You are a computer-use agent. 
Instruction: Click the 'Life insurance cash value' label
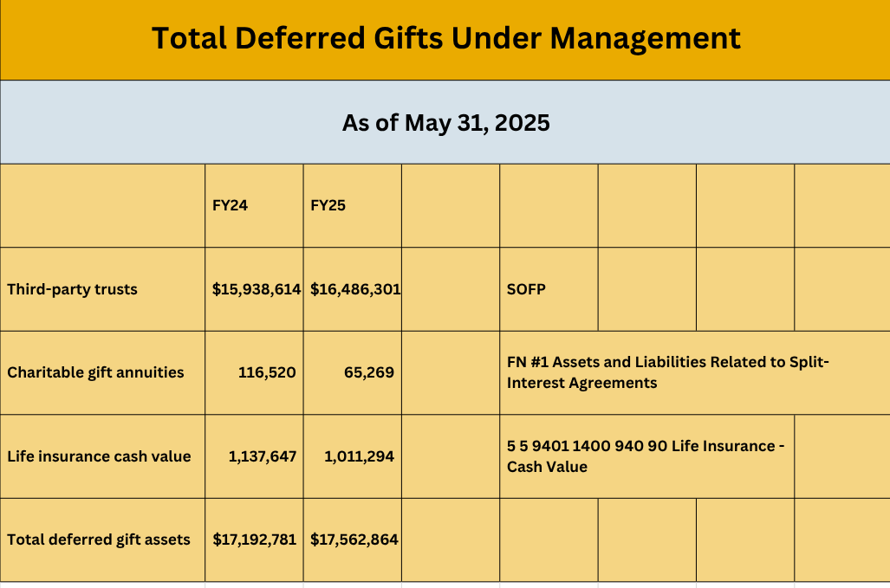(x=99, y=456)
